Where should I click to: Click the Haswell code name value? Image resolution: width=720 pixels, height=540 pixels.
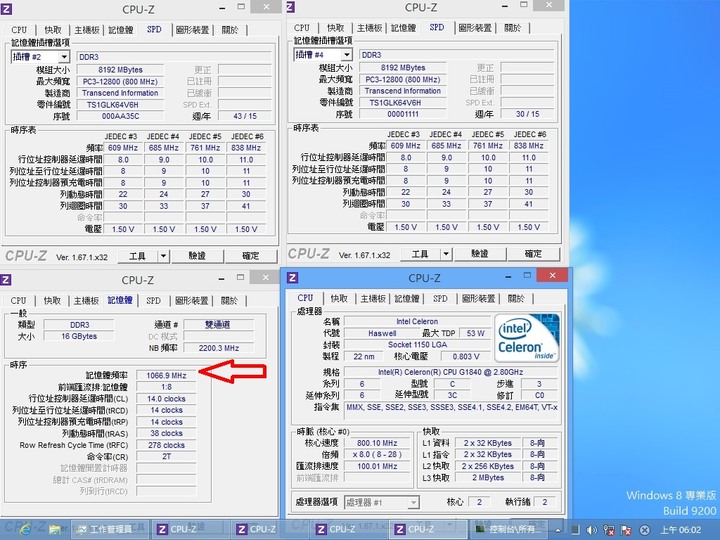tap(382, 333)
